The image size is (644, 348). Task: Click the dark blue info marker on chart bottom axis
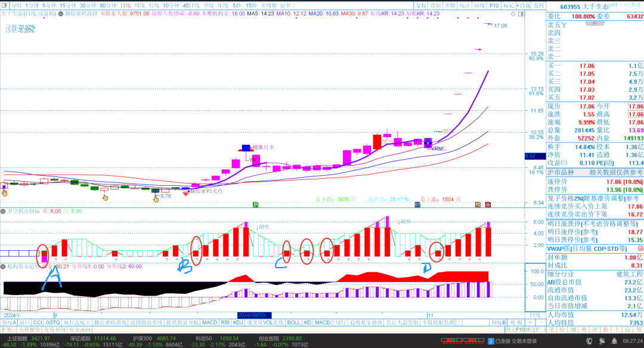coord(417,204)
